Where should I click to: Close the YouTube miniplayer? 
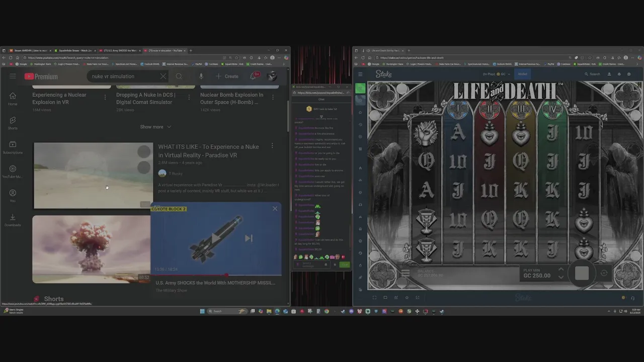click(275, 209)
